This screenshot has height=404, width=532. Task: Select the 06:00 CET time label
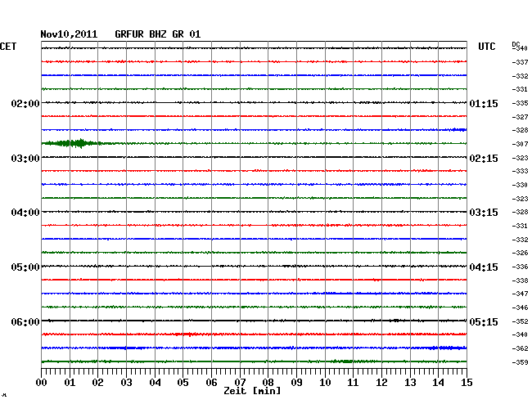coord(25,321)
